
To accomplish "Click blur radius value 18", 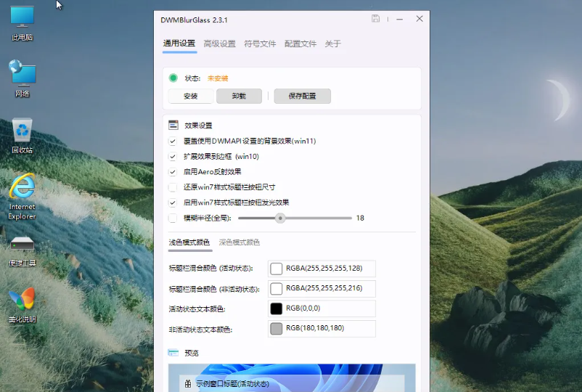I will (360, 218).
